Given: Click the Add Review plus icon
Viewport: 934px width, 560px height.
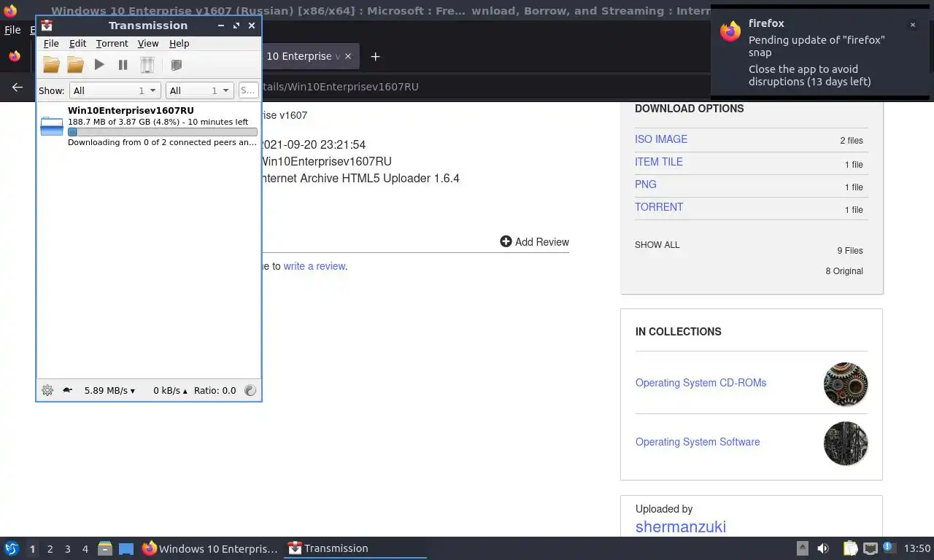Looking at the screenshot, I should point(506,241).
